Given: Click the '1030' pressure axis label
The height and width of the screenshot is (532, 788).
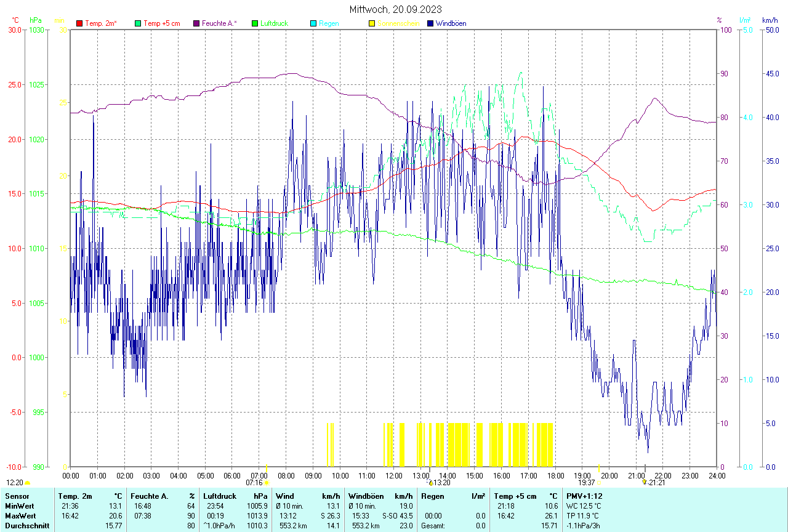Looking at the screenshot, I should (36, 30).
